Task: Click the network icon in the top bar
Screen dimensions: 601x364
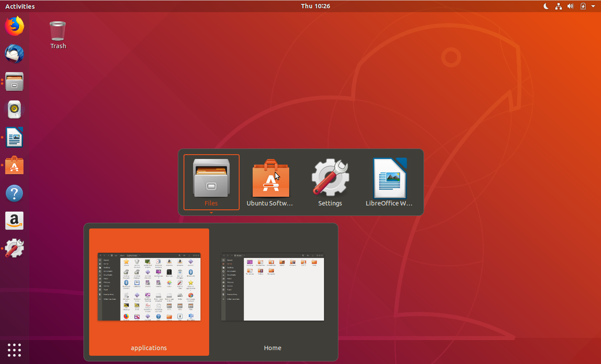Action: (x=558, y=6)
